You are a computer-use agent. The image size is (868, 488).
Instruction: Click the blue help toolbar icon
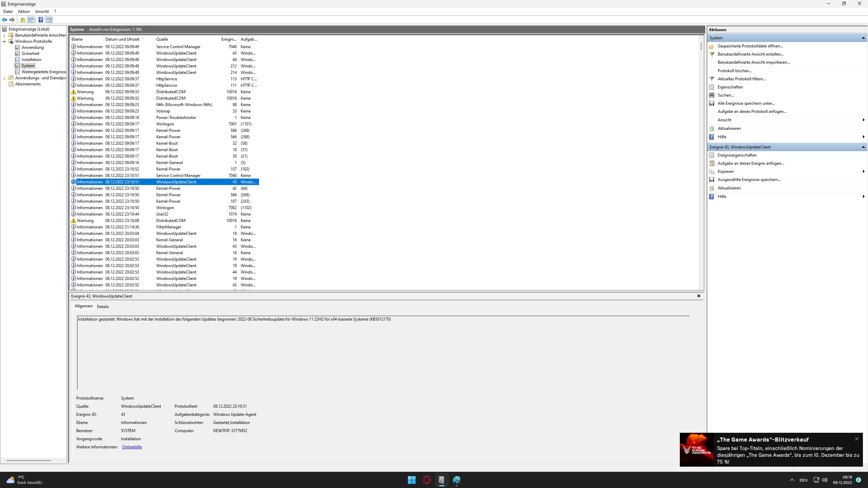coord(41,20)
